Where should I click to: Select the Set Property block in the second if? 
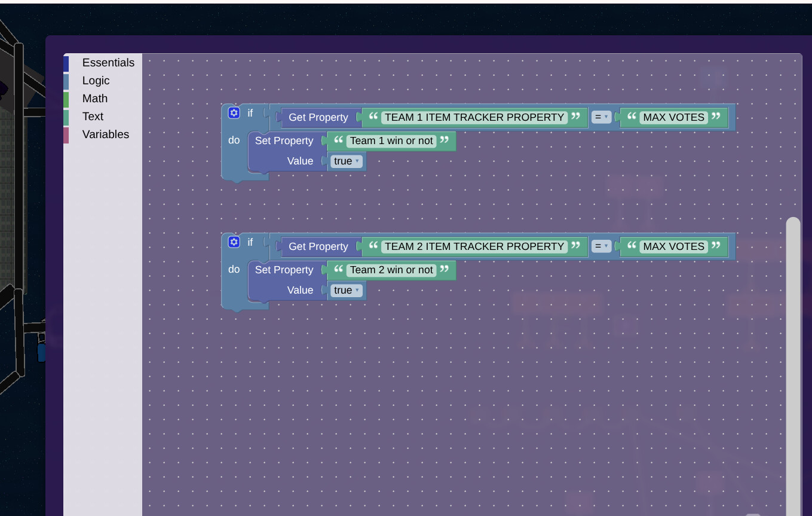tap(284, 270)
